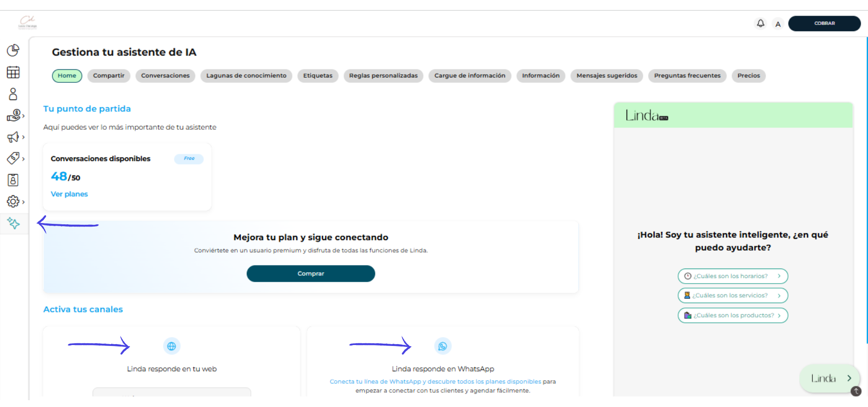Click the web globe channel icon

pyautogui.click(x=171, y=346)
